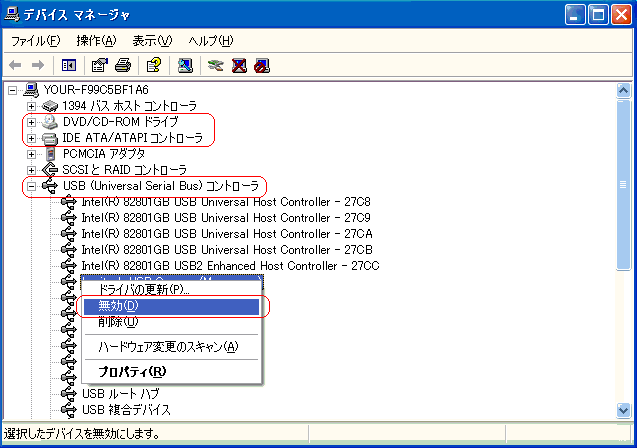Screen dimensions: 637x448
Task: Click the scrollbar up arrow
Action: (623, 90)
